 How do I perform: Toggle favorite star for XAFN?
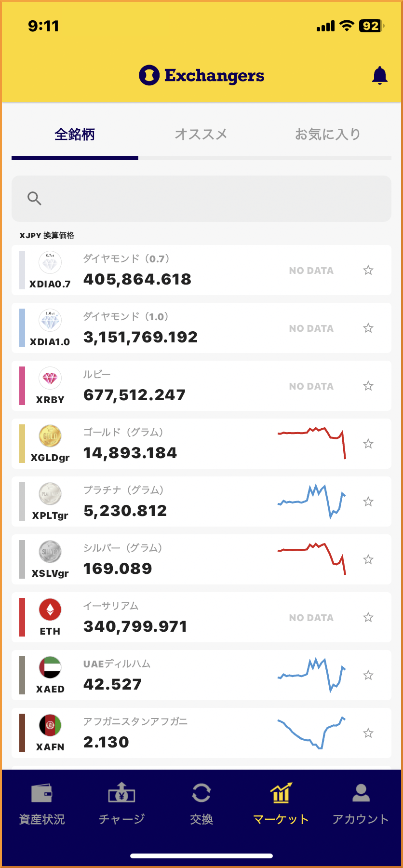368,733
